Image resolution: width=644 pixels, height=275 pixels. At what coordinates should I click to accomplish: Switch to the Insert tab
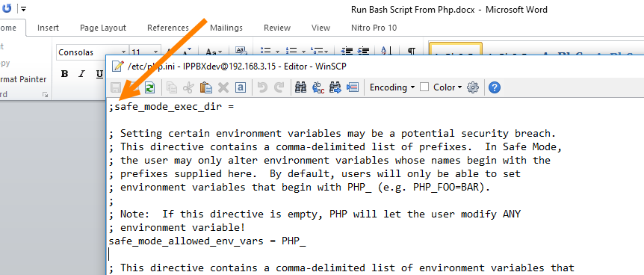coord(48,28)
